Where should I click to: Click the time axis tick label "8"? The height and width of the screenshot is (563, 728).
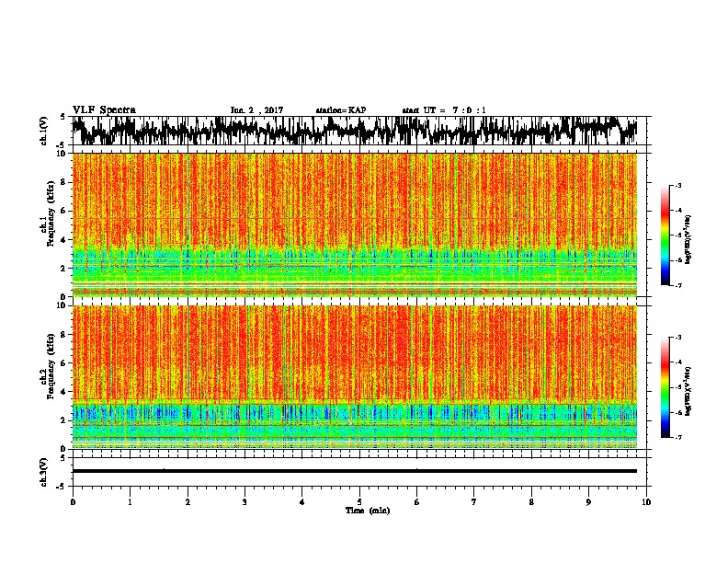[531, 502]
